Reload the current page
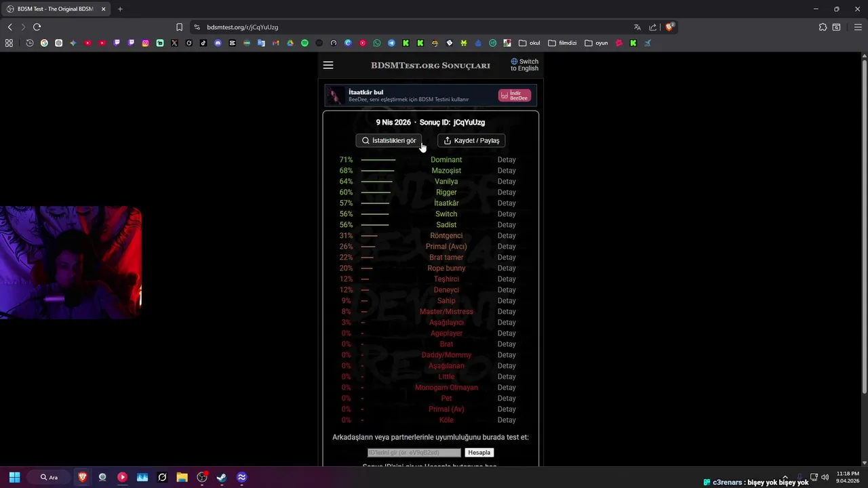The height and width of the screenshot is (488, 868). point(37,27)
